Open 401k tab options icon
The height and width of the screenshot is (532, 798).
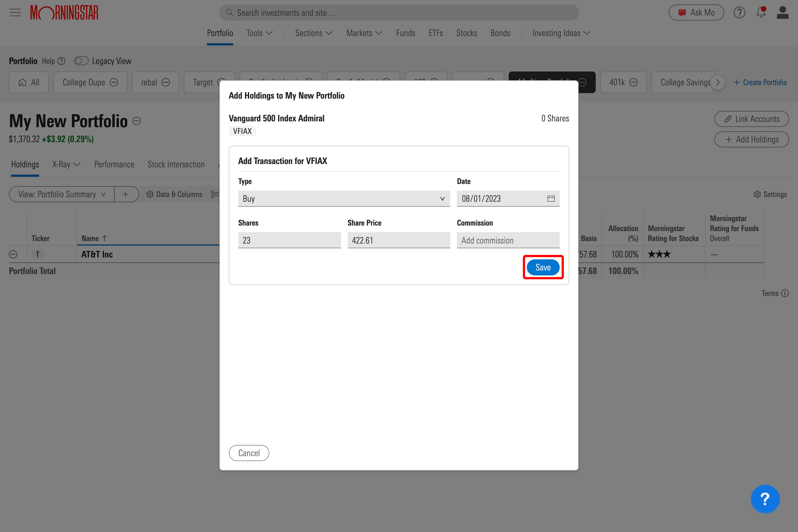[633, 83]
